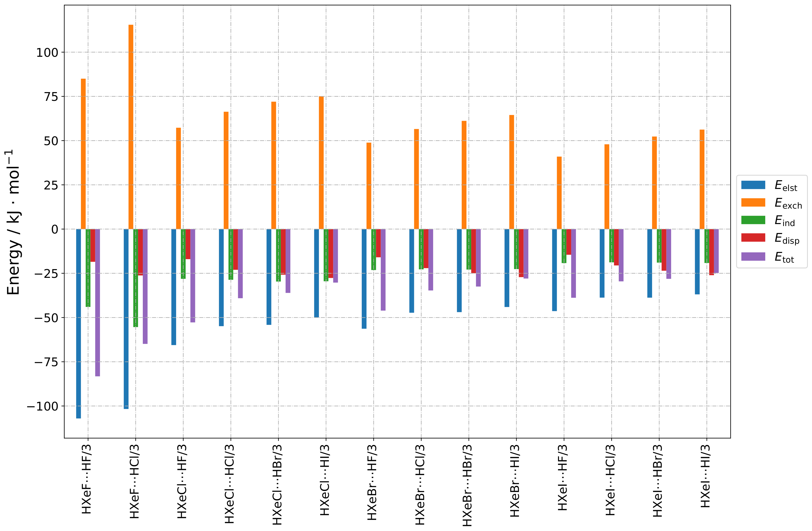Click the green E_ind legend swatch
Image resolution: width=812 pixels, height=531 pixels.
(x=753, y=220)
